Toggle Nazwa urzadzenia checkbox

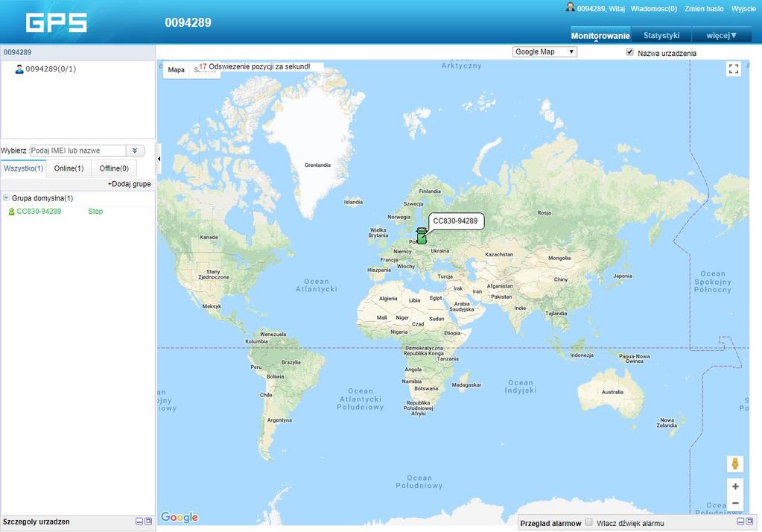coord(630,52)
